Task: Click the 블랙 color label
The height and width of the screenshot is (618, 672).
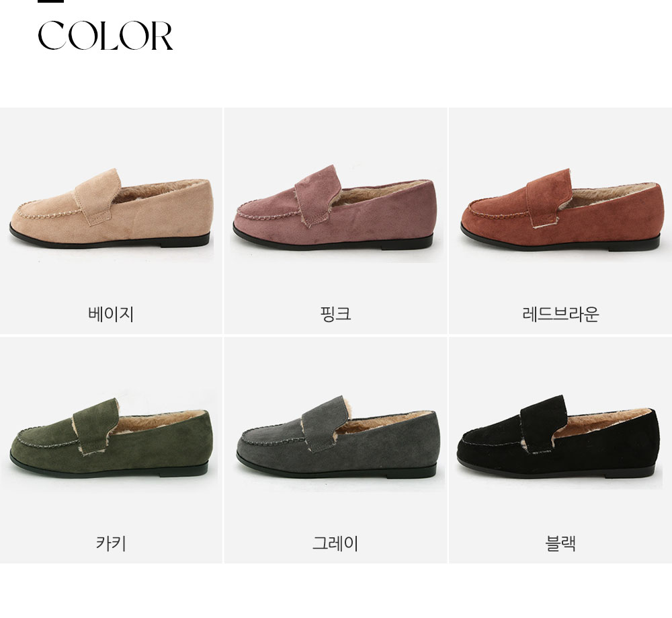Action: coord(560,543)
